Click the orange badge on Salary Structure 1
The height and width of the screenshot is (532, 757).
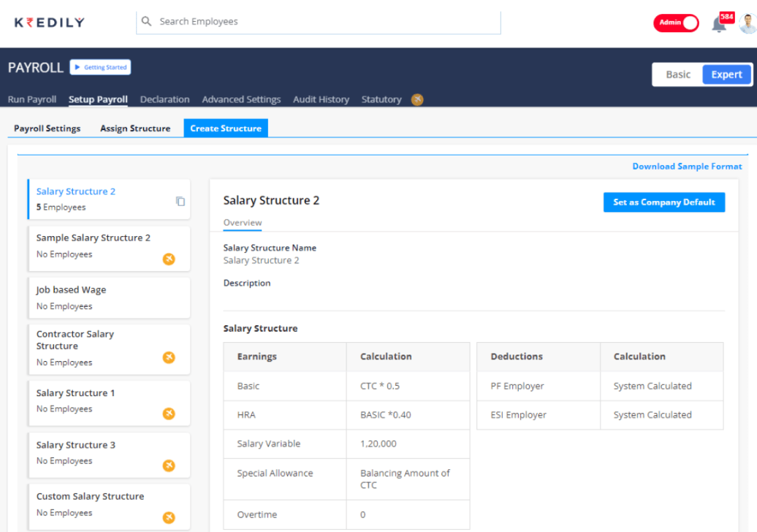(x=169, y=414)
